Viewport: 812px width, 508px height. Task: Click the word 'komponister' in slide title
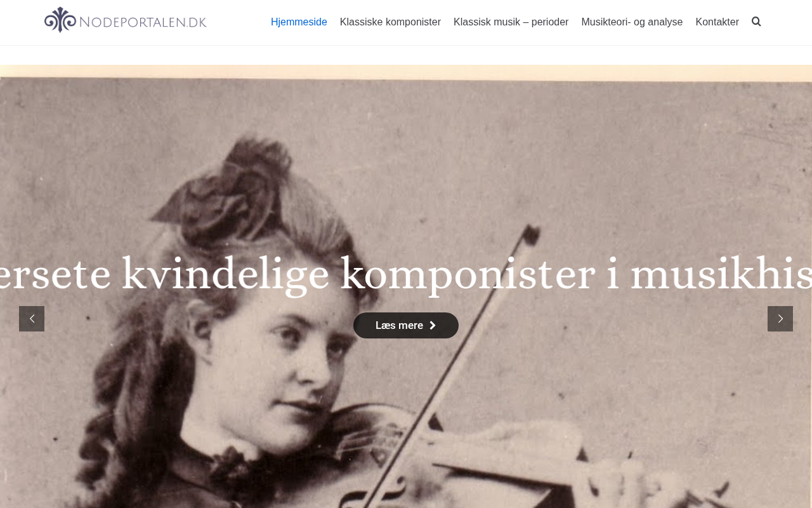pos(468,274)
